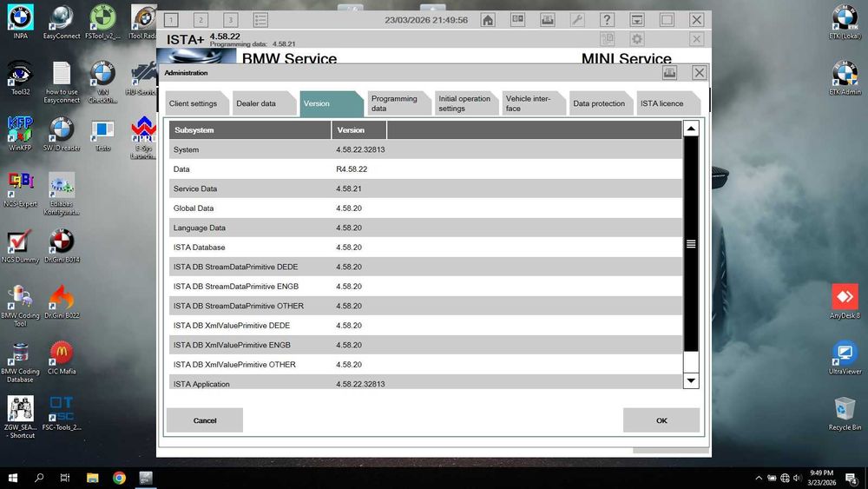868x489 pixels.
Task: Open the FSC-Tools_2 desktop icon
Action: [x=62, y=413]
